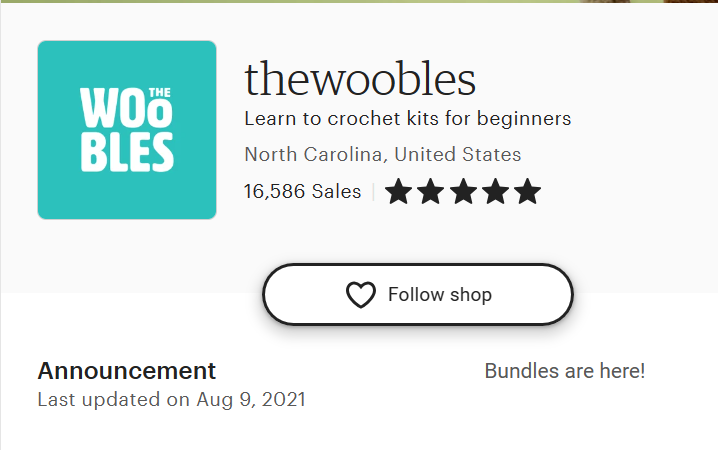The height and width of the screenshot is (450, 718).
Task: Click the third rating star
Action: point(463,191)
